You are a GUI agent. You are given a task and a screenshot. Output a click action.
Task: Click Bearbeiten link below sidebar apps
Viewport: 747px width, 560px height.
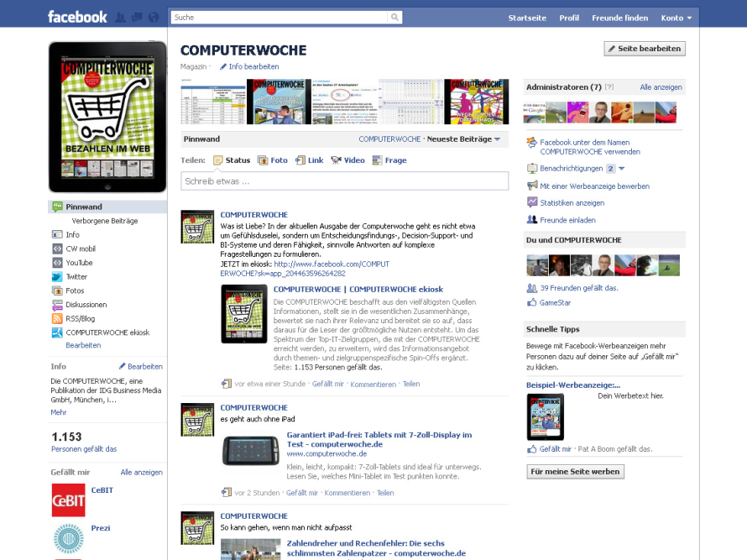pyautogui.click(x=83, y=345)
